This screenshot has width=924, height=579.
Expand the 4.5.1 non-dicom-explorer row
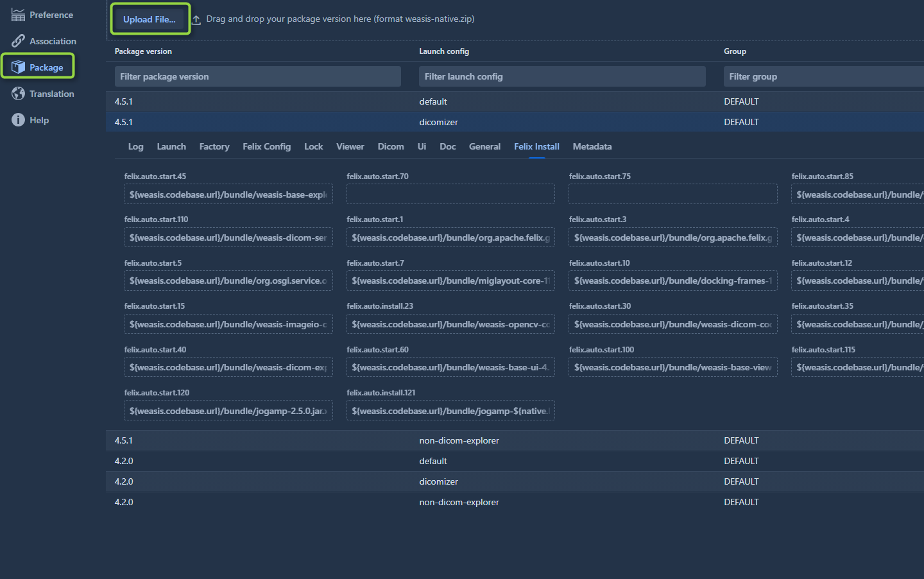(x=515, y=440)
